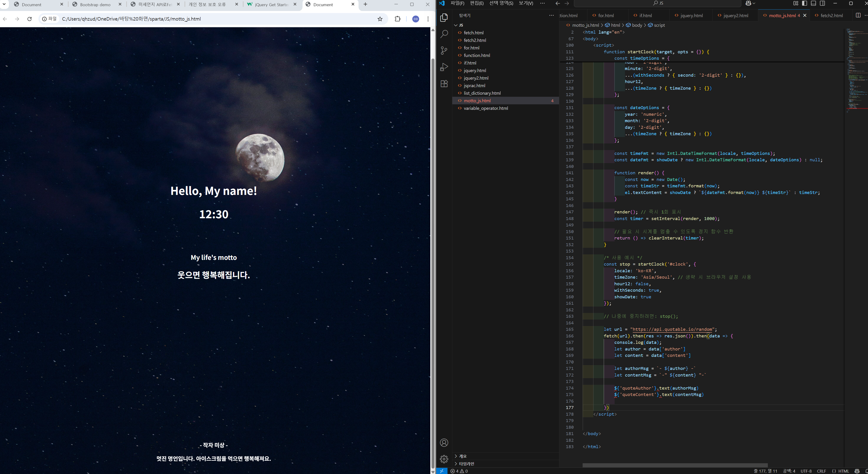Go back in Chrome browser
Image resolution: width=868 pixels, height=474 pixels.
point(5,19)
